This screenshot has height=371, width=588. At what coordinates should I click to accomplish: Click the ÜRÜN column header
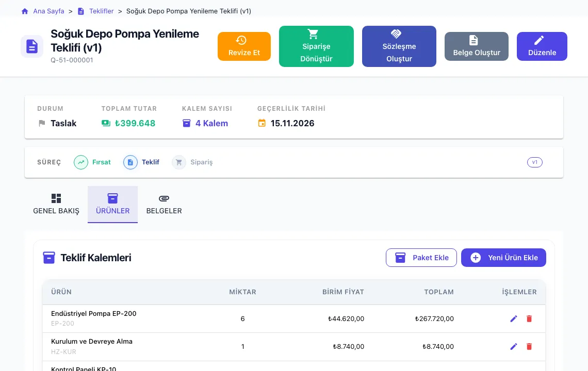pos(61,292)
